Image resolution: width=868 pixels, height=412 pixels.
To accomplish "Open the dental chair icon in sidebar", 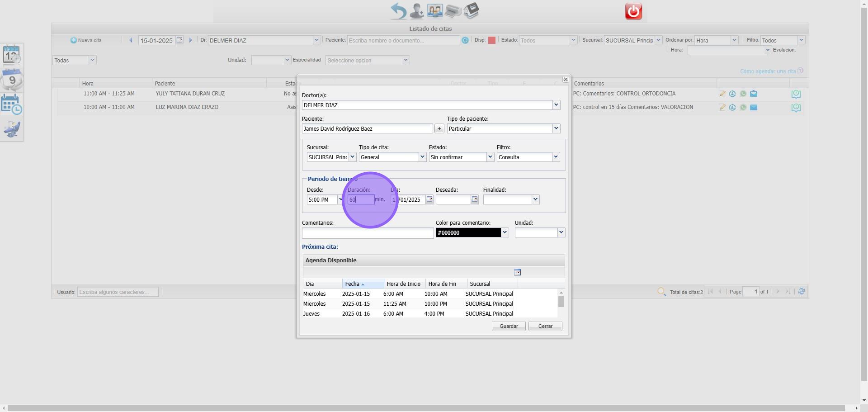I will click(12, 129).
